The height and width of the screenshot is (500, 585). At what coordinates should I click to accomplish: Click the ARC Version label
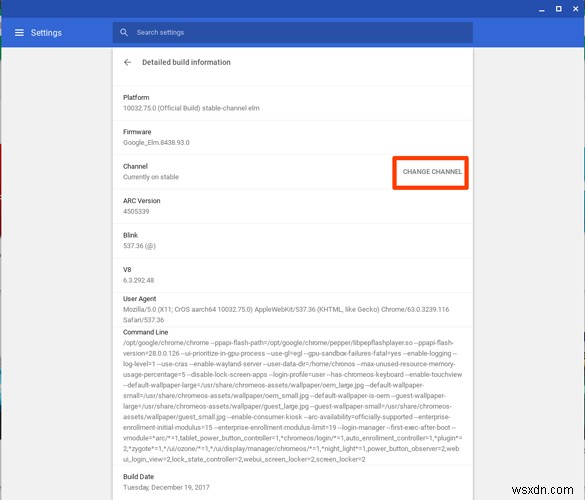click(141, 201)
